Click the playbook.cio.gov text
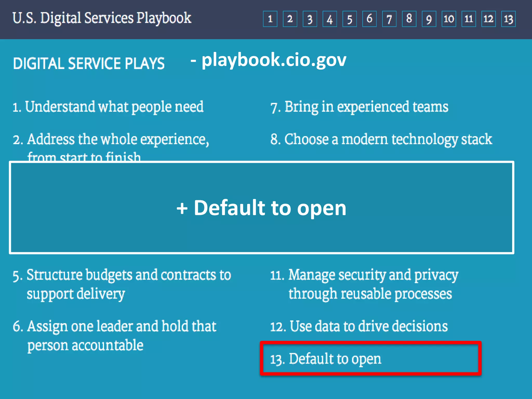Viewport: 532px width, 399px height. [274, 60]
